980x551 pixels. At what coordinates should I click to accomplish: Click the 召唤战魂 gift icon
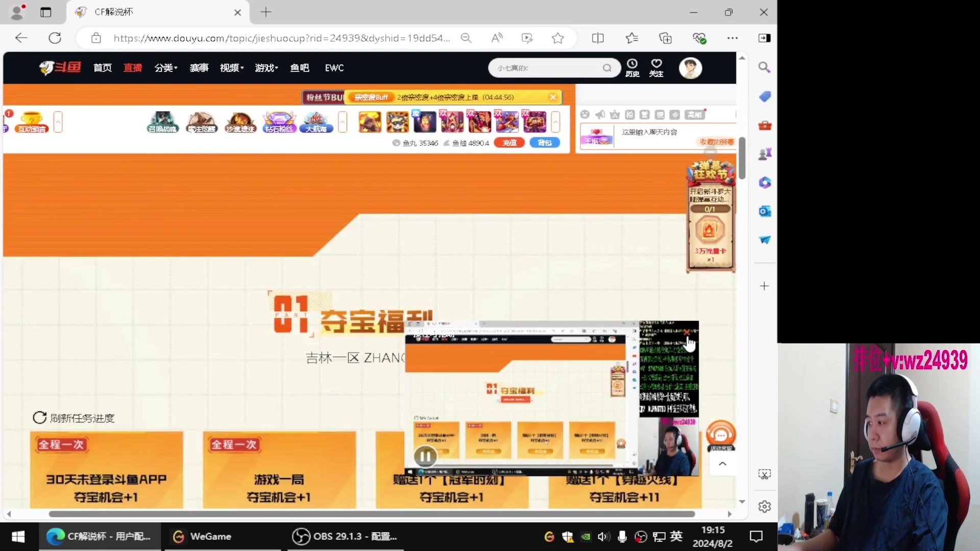pos(162,122)
